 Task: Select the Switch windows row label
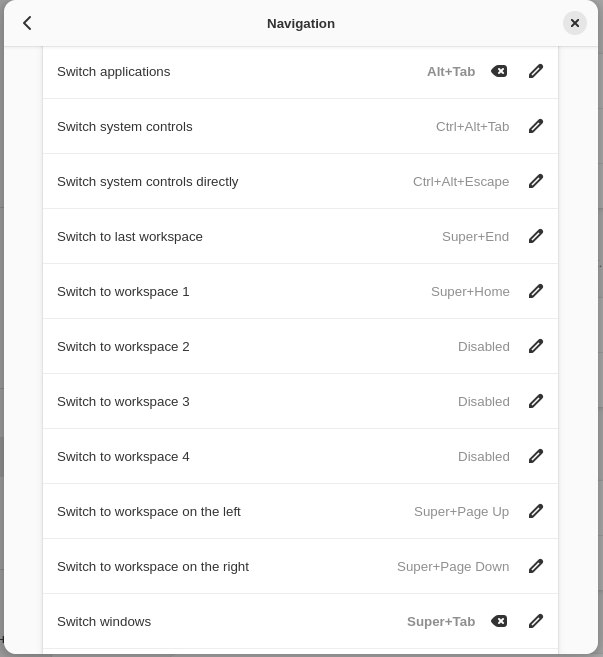point(104,621)
